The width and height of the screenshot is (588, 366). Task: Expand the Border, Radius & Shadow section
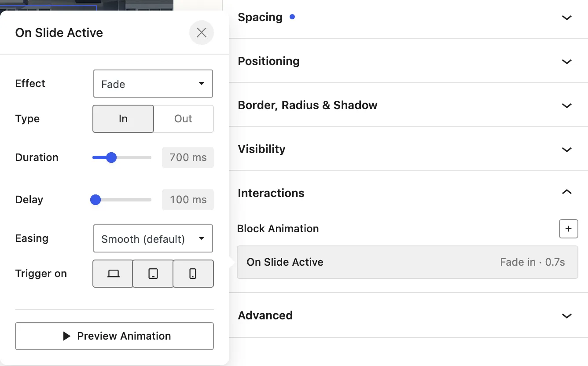pyautogui.click(x=408, y=105)
